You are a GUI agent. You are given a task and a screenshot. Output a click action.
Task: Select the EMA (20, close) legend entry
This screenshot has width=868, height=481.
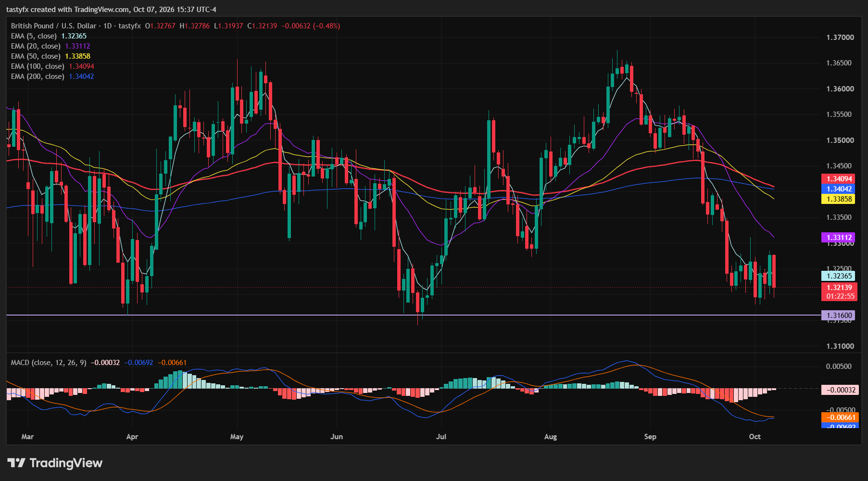pos(50,46)
